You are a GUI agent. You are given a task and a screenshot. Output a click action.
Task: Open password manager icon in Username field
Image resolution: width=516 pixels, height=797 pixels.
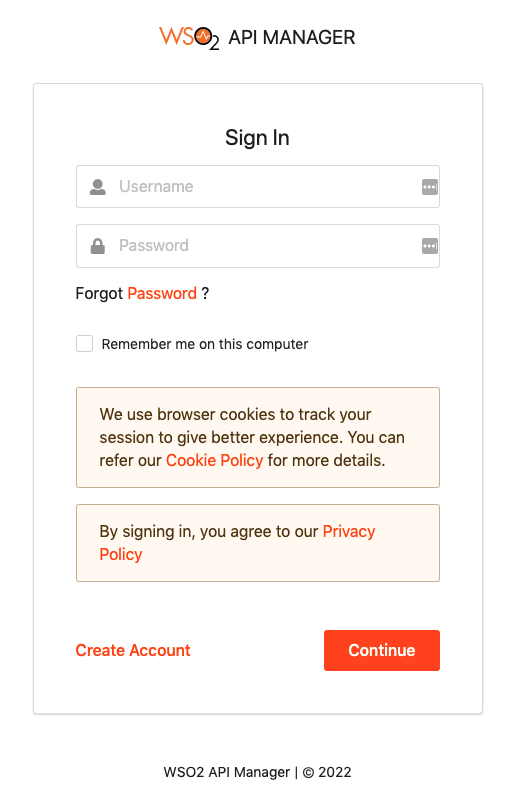coord(430,187)
